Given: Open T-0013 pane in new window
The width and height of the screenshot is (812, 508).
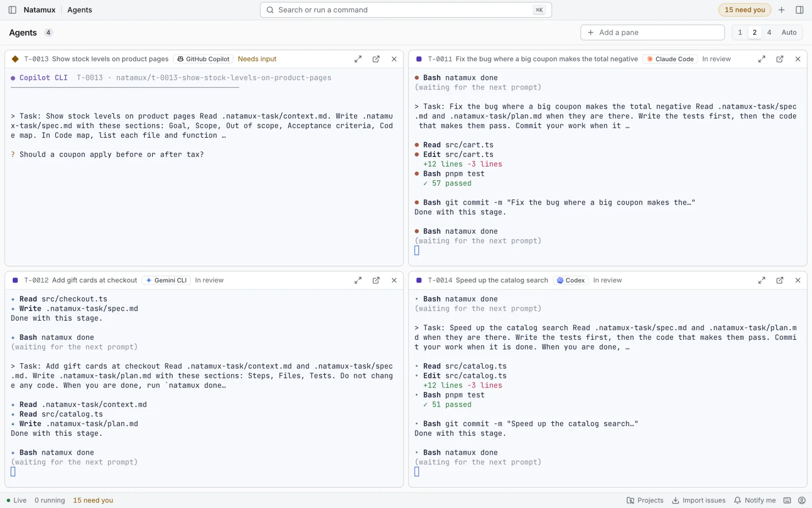Looking at the screenshot, I should pos(376,59).
